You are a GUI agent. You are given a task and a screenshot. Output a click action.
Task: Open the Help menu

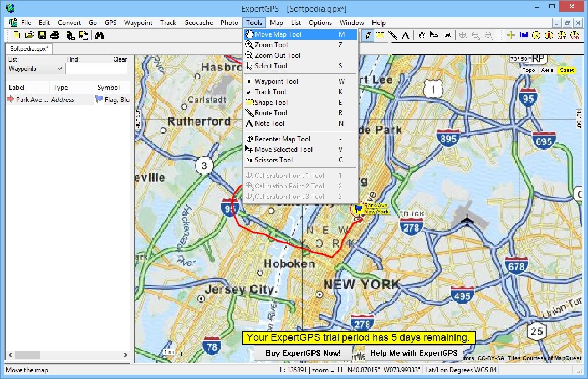379,23
